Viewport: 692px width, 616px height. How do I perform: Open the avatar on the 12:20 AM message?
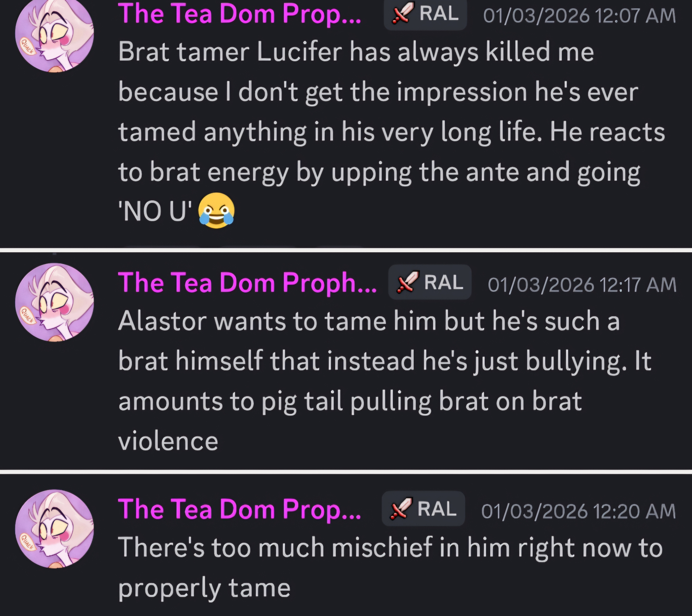[54, 528]
